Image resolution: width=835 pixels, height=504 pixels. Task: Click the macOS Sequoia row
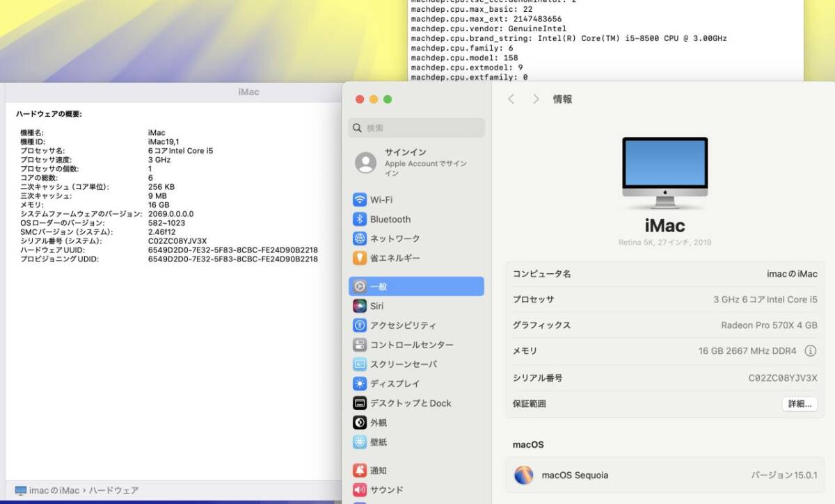pyautogui.click(x=665, y=475)
